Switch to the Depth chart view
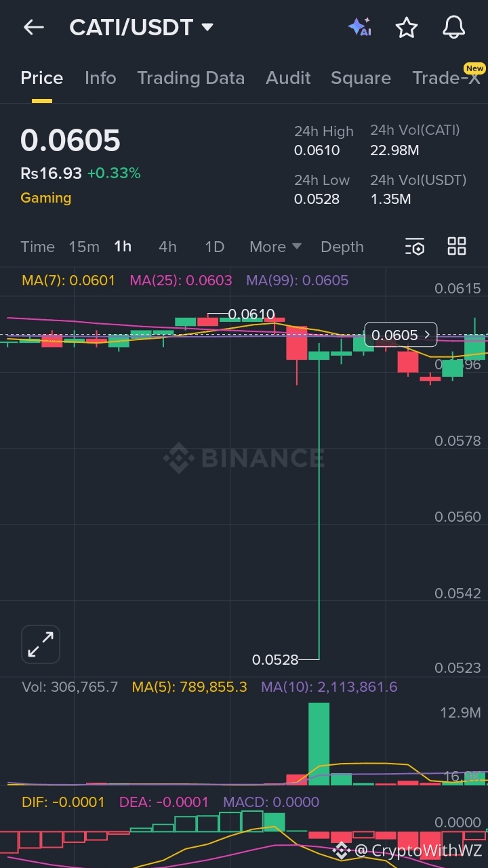 [342, 247]
